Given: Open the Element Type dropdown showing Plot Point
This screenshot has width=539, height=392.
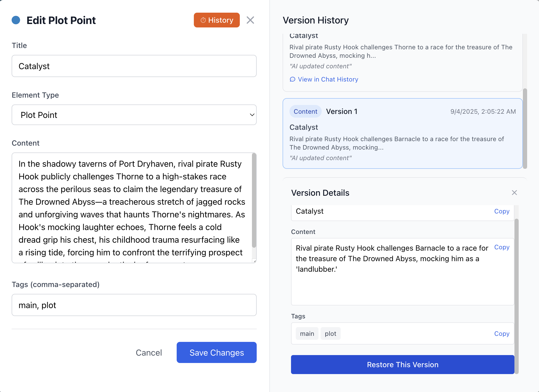Looking at the screenshot, I should tap(134, 115).
